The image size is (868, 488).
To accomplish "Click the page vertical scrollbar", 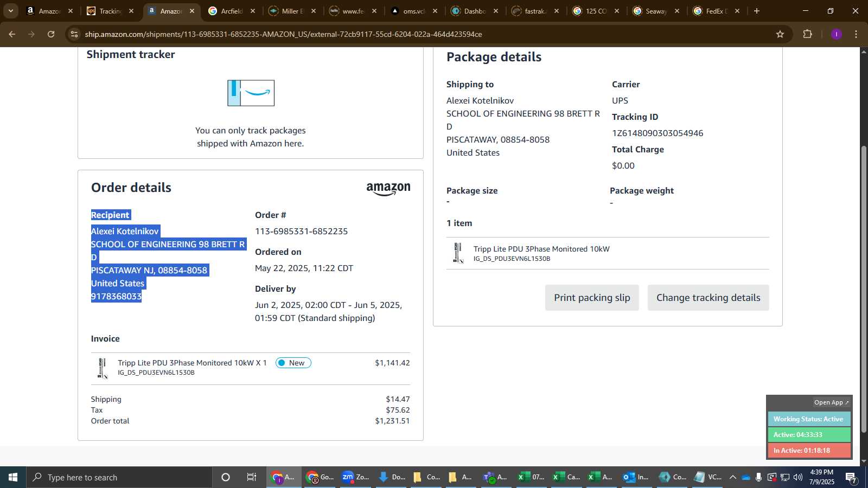I will click(864, 290).
